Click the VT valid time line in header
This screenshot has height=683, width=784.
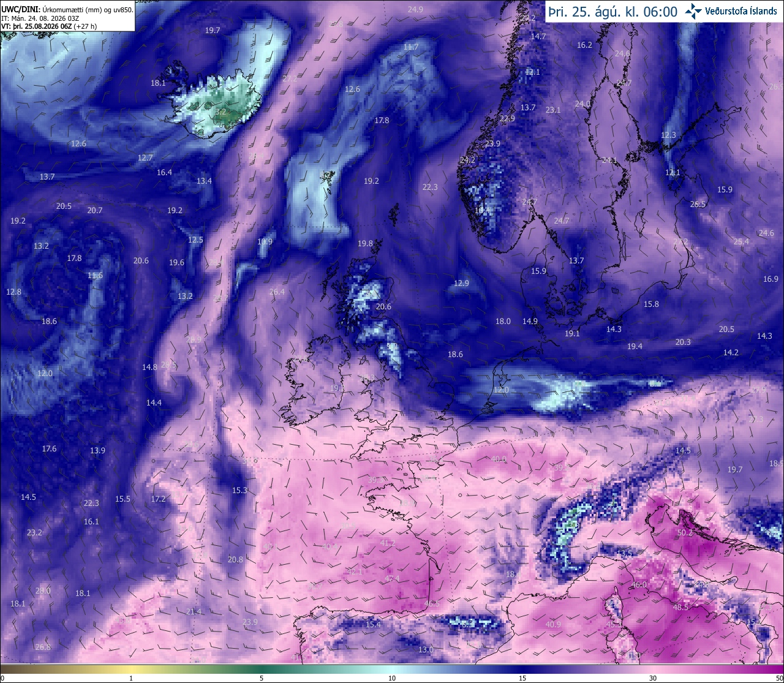pyautogui.click(x=49, y=26)
